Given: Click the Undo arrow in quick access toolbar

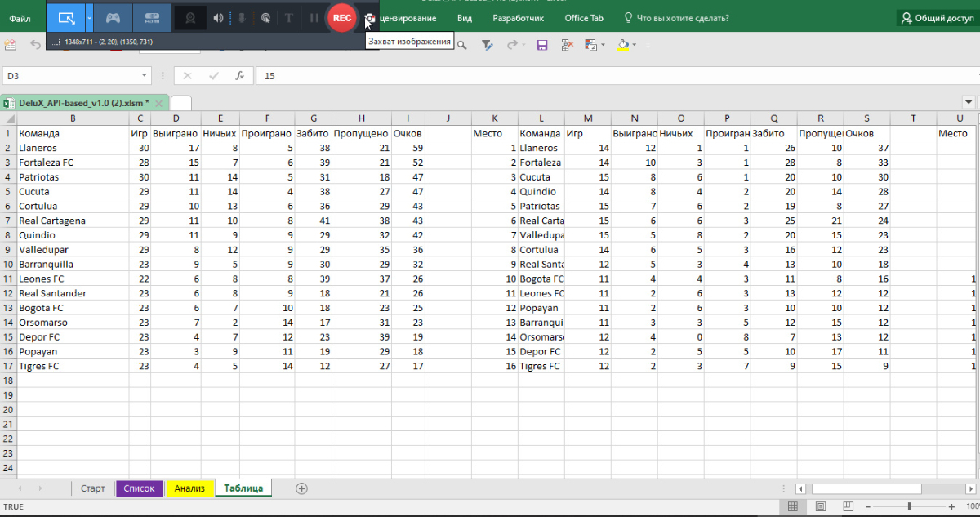Looking at the screenshot, I should click(35, 45).
